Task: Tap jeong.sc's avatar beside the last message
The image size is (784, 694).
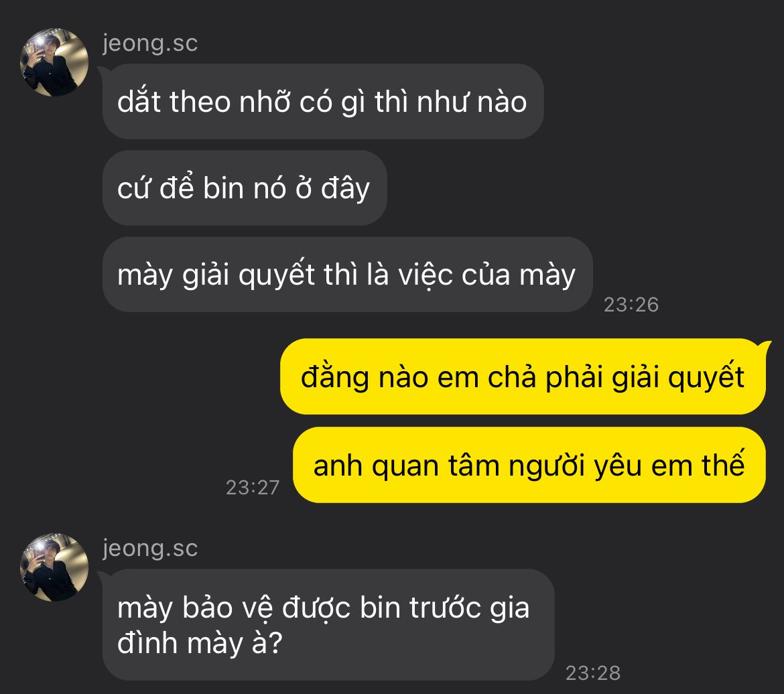Action: pyautogui.click(x=54, y=567)
